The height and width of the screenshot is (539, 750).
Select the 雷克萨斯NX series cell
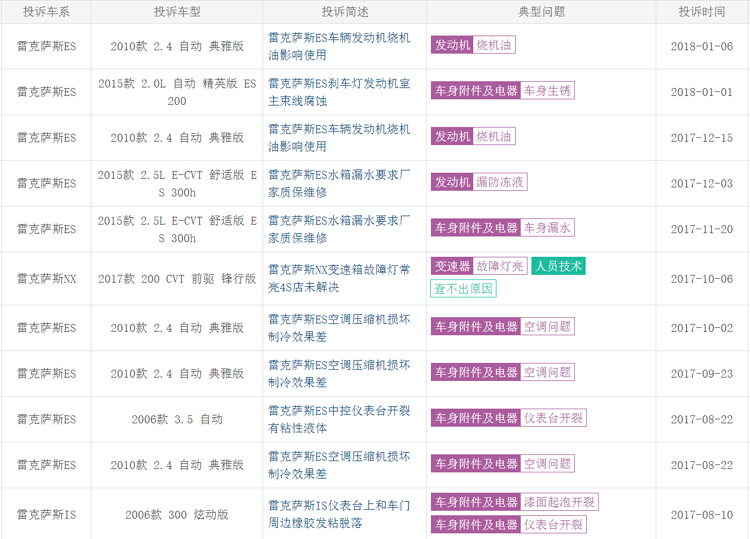click(46, 279)
